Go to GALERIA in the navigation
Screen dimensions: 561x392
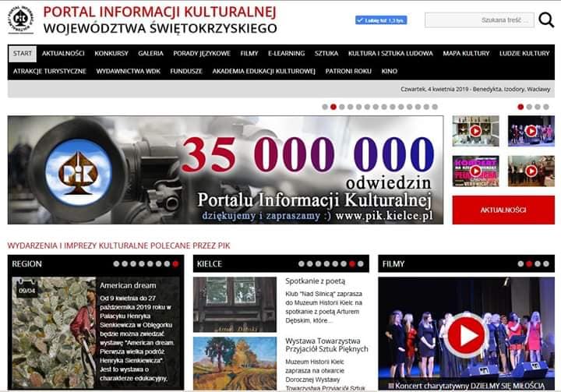click(x=150, y=54)
